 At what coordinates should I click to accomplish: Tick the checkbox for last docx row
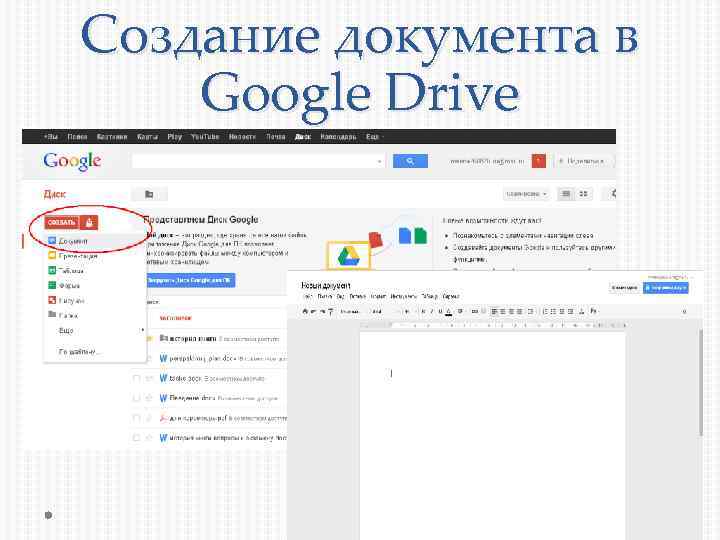[x=136, y=438]
